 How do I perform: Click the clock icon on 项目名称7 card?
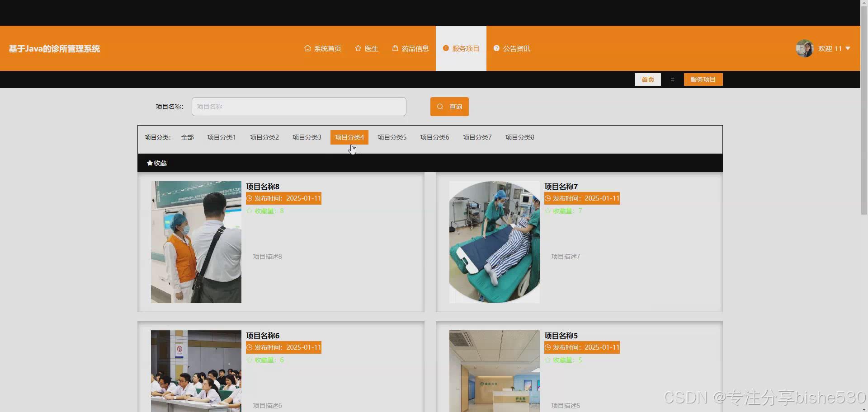(547, 198)
